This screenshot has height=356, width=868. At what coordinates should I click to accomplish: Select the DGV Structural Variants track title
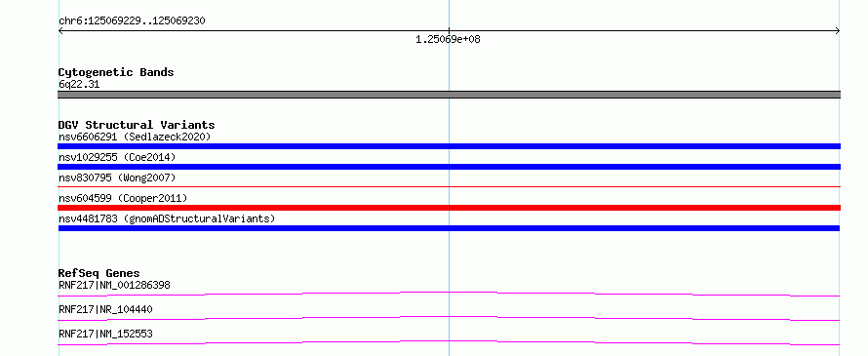(x=137, y=125)
